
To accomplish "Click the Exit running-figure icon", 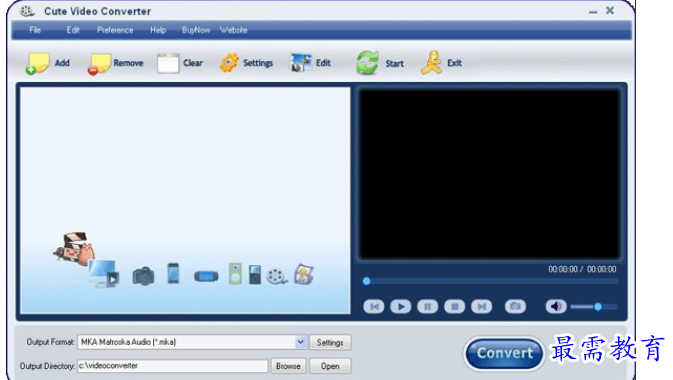I will pos(431,63).
